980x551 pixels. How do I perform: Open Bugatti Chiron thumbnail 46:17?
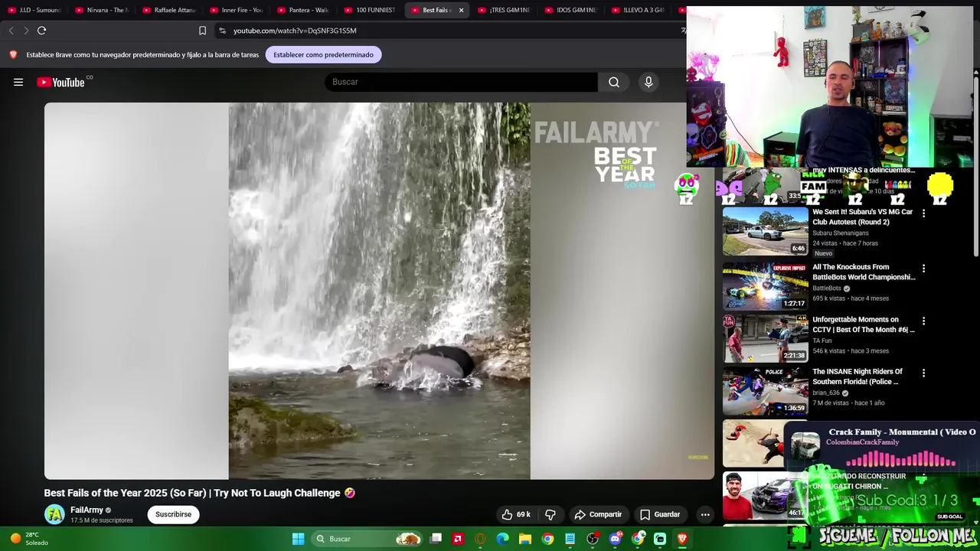point(765,494)
